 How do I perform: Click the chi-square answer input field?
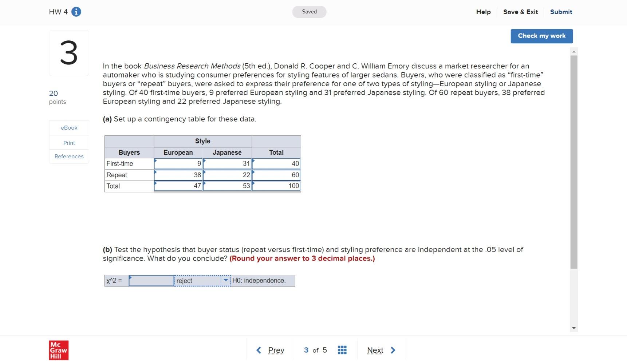151,281
